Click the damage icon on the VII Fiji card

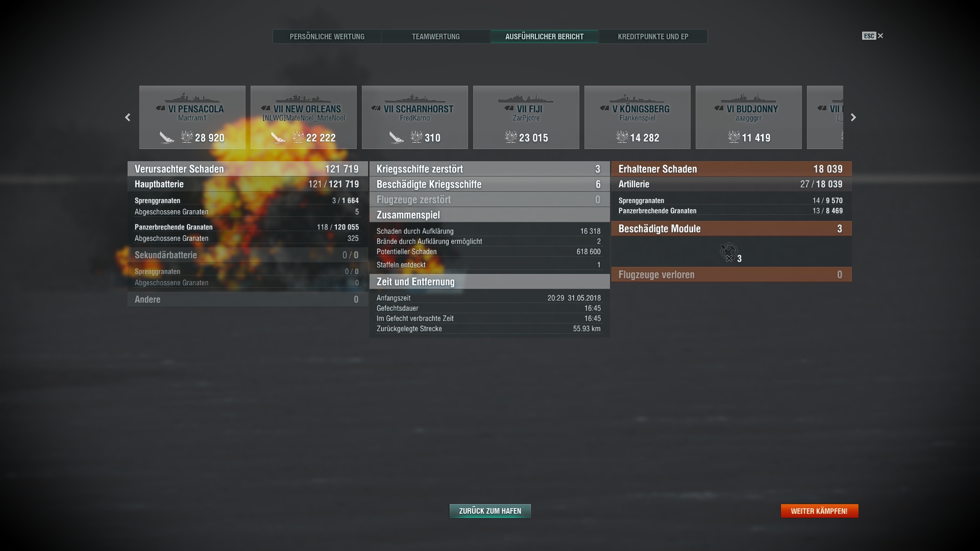[511, 137]
